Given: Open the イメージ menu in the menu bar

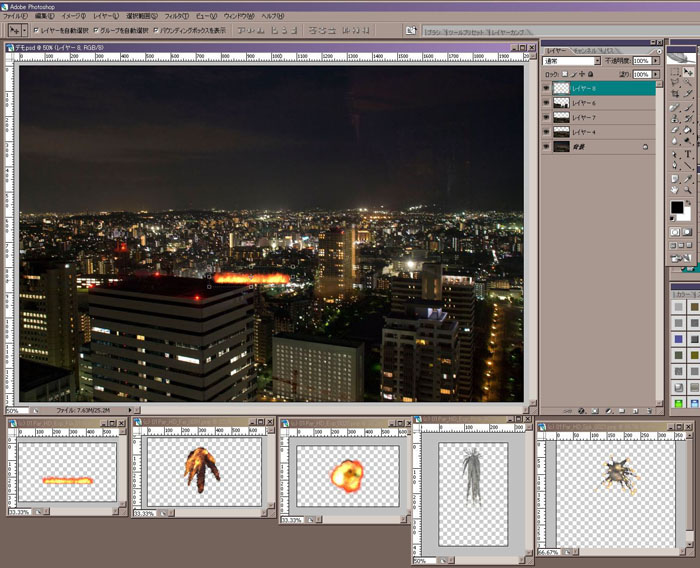Looking at the screenshot, I should point(73,17).
